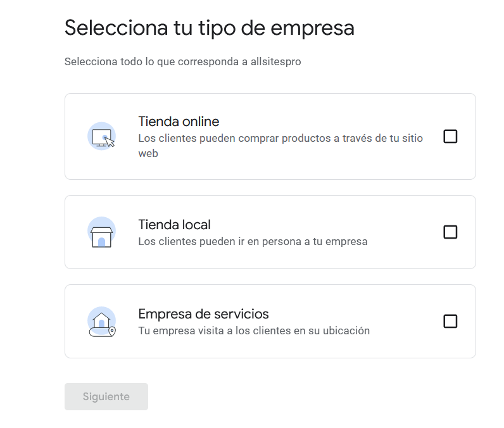504x428 pixels.
Task: Enable the Empresa de servicios checkbox
Action: point(450,322)
